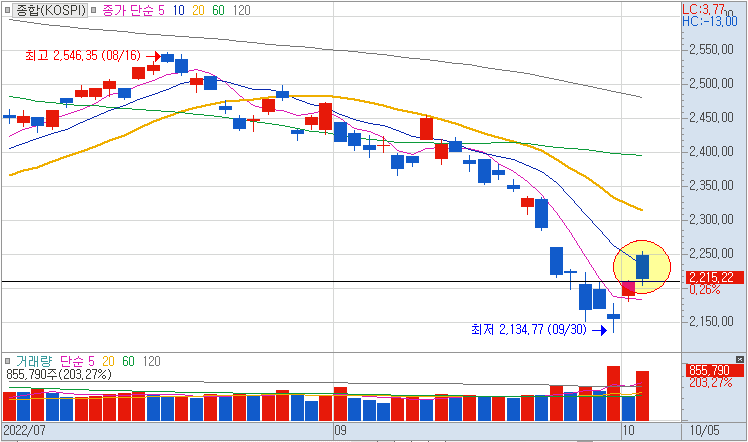Click the 2,150.00 price axis label
The width and height of the screenshot is (748, 442).
[x=712, y=321]
